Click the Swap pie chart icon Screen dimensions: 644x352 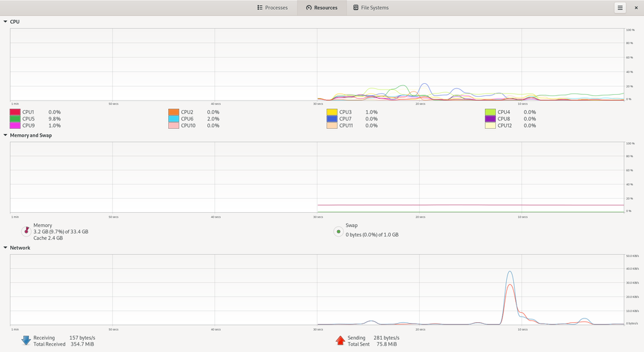coord(338,231)
